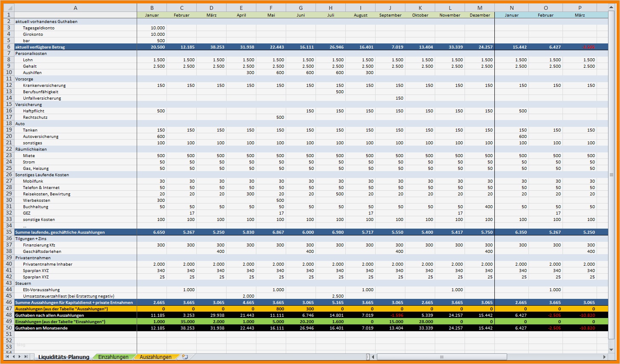The height and width of the screenshot is (364, 620).
Task: Select the '400' Buchhaltung value in Dezember
Action: [x=480, y=206]
